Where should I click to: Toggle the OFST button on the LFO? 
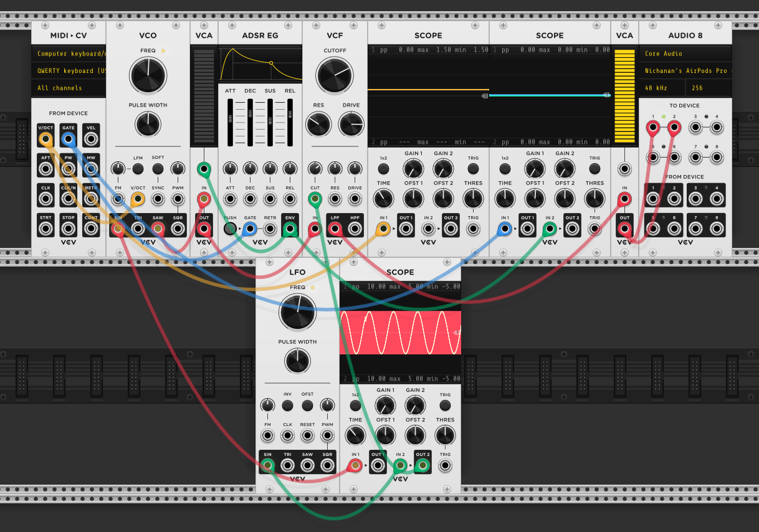click(308, 405)
